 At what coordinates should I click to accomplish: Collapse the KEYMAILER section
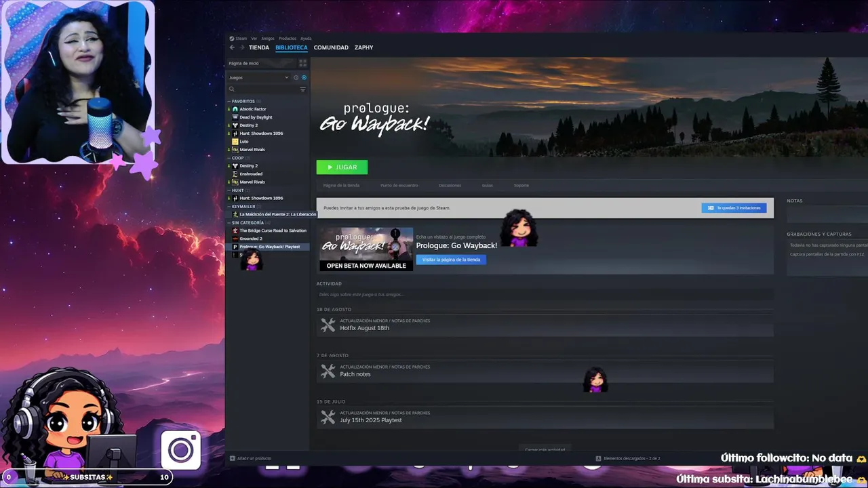229,207
